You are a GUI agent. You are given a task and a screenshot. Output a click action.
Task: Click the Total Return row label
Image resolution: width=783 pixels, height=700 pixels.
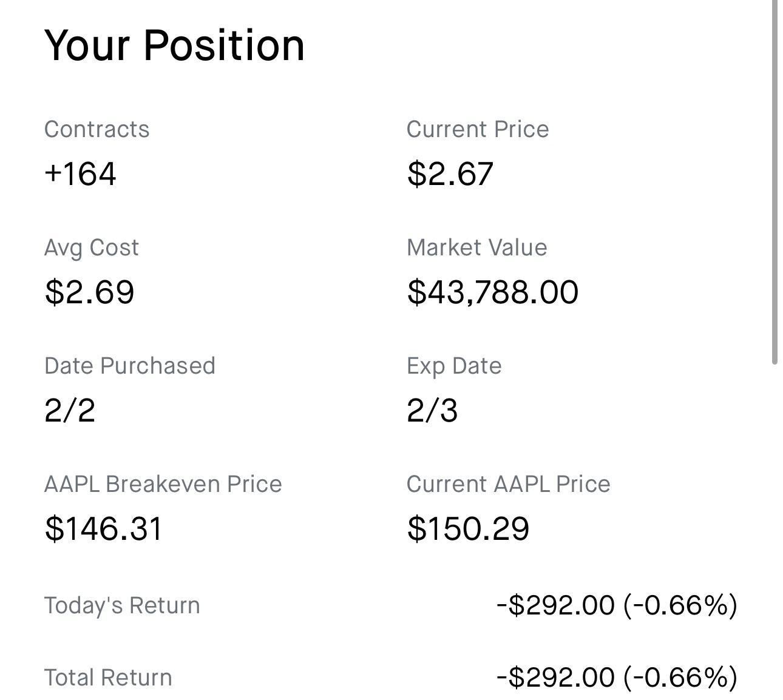(x=108, y=678)
